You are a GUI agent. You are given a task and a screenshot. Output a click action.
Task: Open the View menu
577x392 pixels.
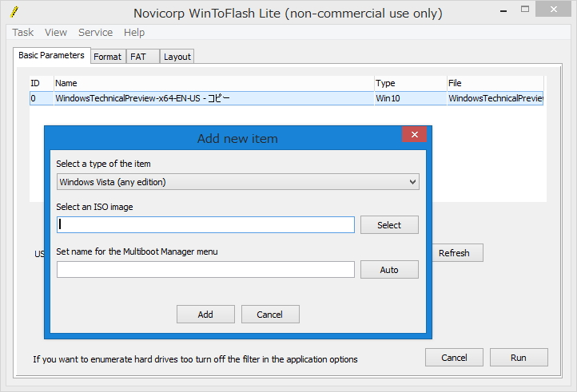[x=56, y=33]
